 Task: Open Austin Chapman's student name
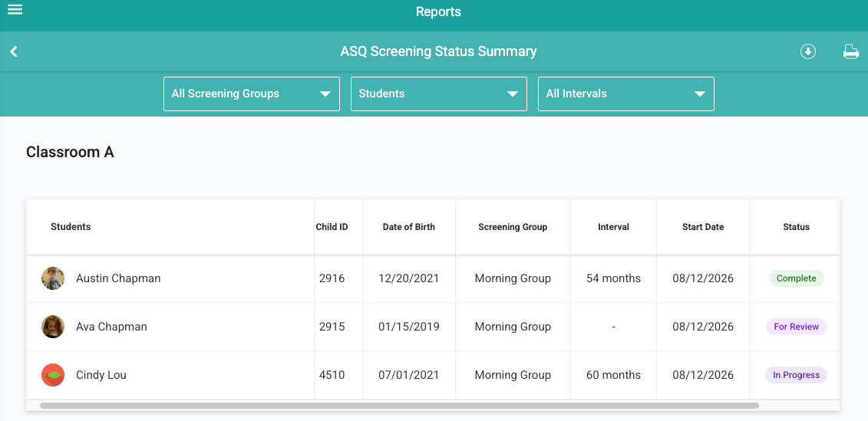118,278
